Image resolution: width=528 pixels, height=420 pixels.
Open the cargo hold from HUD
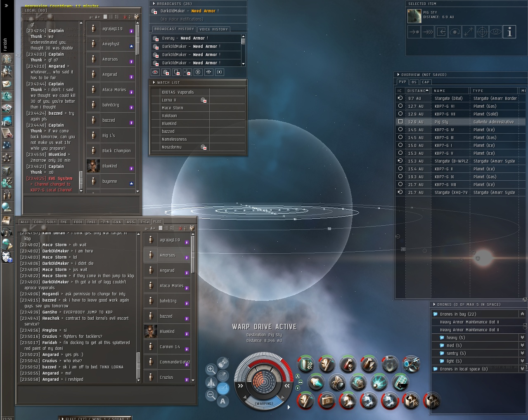pyautogui.click(x=223, y=363)
